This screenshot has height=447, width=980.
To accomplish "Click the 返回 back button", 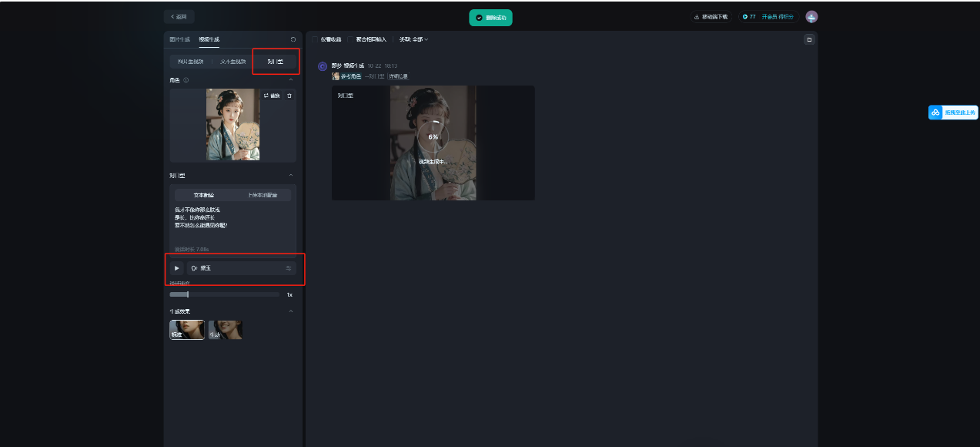I will click(179, 17).
